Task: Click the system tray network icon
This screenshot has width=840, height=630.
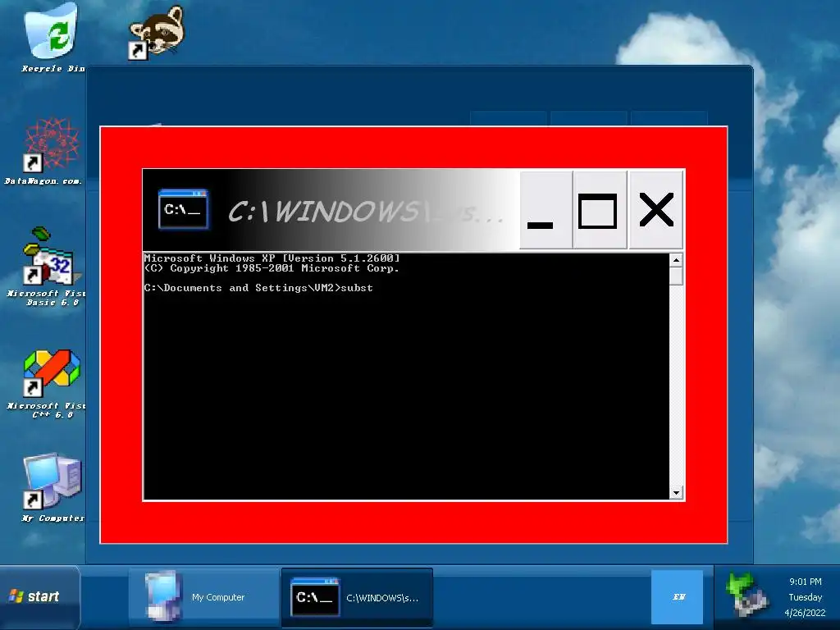Action: tap(746, 595)
